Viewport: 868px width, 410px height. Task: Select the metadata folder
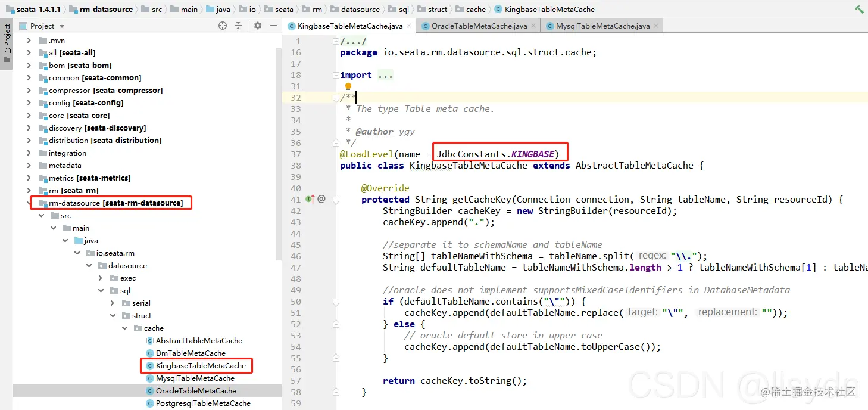click(65, 165)
